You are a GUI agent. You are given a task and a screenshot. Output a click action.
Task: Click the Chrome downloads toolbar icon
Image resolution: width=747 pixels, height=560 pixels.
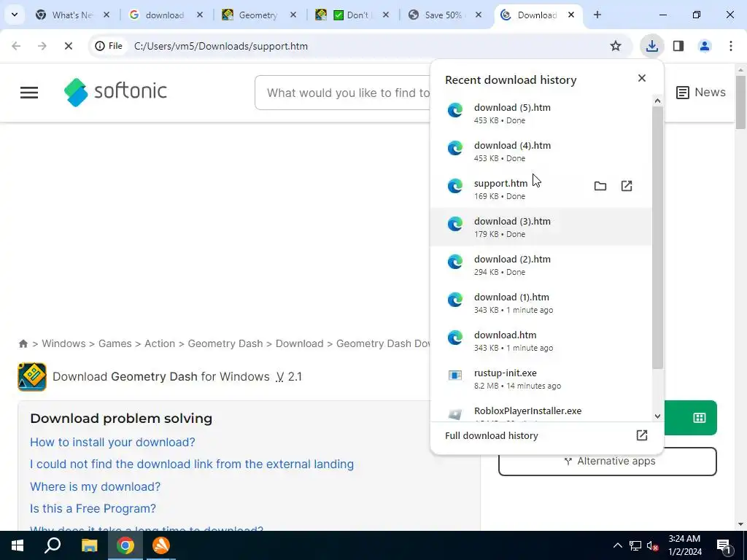[651, 46]
